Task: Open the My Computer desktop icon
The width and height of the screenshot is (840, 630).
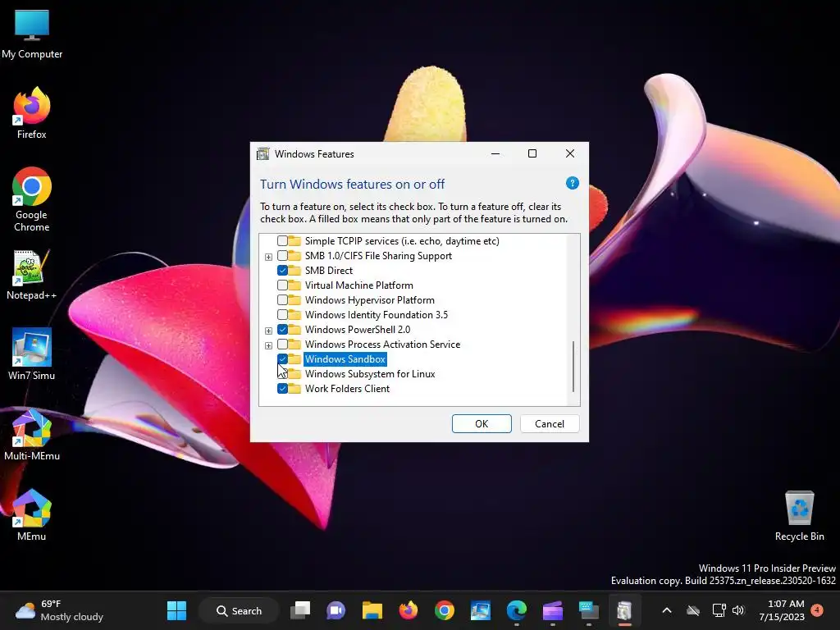Action: click(32, 34)
